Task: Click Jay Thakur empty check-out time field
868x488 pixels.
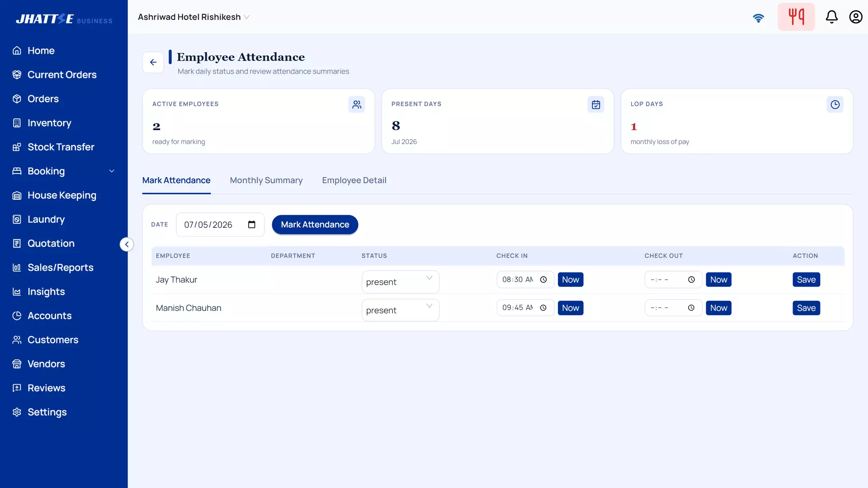Action: (x=673, y=280)
